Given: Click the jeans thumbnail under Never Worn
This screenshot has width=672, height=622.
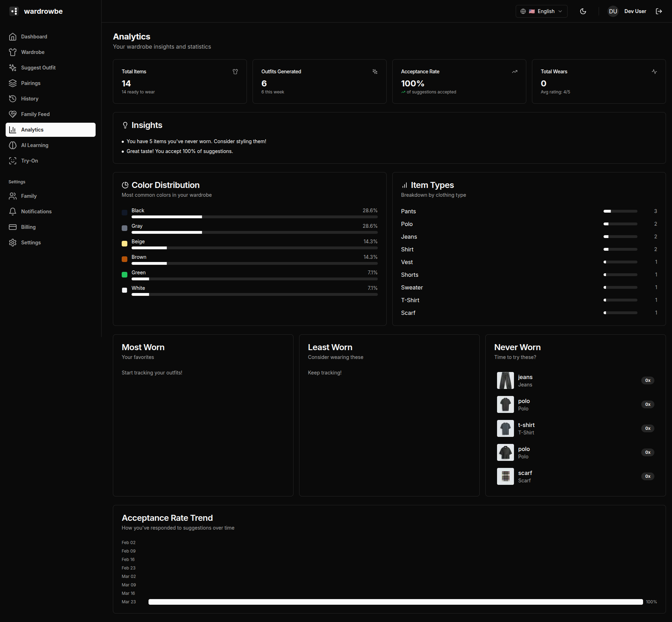Looking at the screenshot, I should [x=505, y=380].
